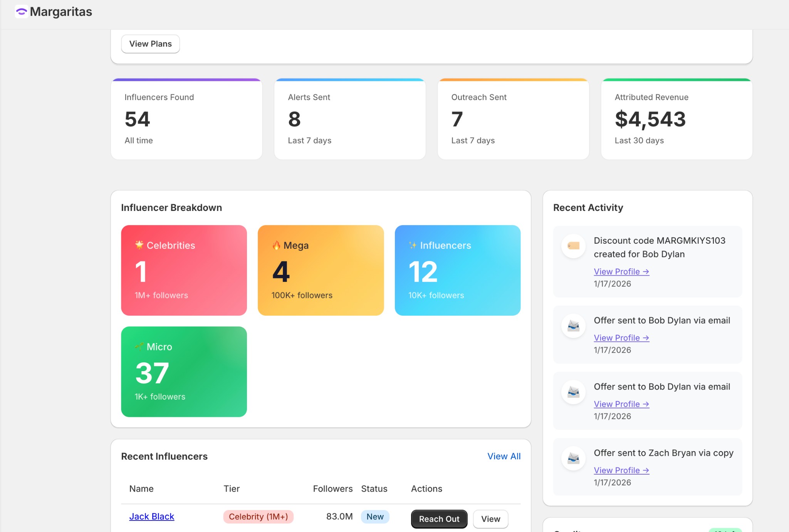Select the Micro tier breakdown card
Image resolution: width=789 pixels, height=532 pixels.
(x=184, y=371)
